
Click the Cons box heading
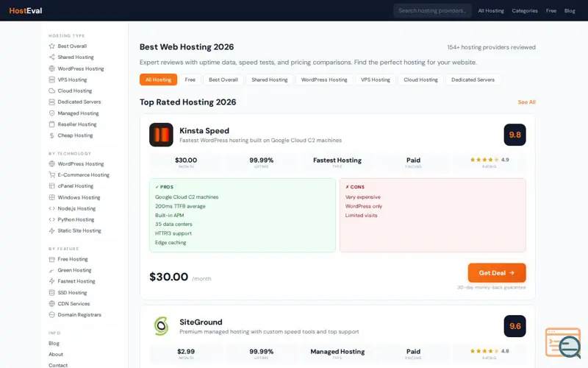pos(355,187)
